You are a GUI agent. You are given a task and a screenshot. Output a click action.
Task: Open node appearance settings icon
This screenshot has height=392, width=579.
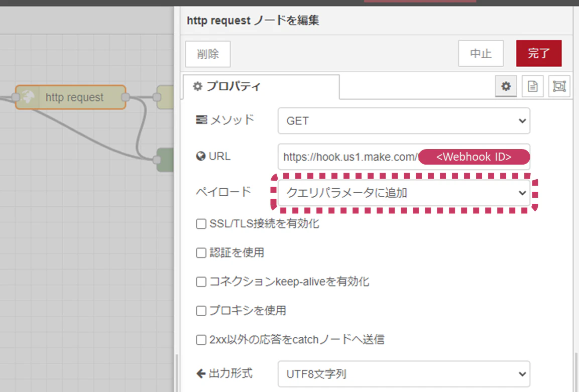click(559, 86)
